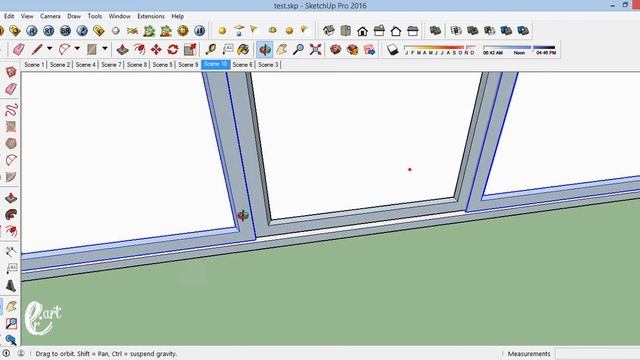This screenshot has height=360, width=640.
Task: Open the Rectangle tool dropdown arrow
Action: point(105,49)
